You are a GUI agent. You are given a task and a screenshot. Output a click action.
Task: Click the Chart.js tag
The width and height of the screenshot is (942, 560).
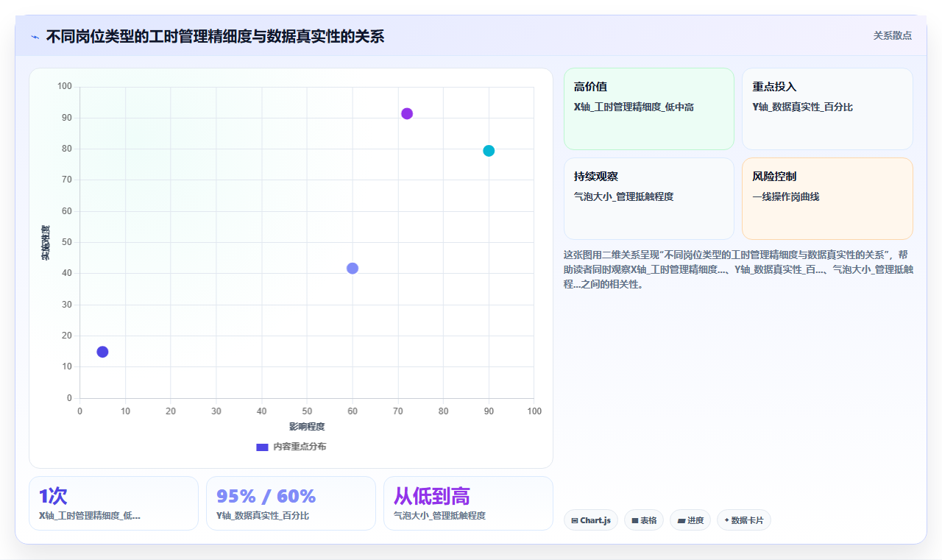[590, 520]
